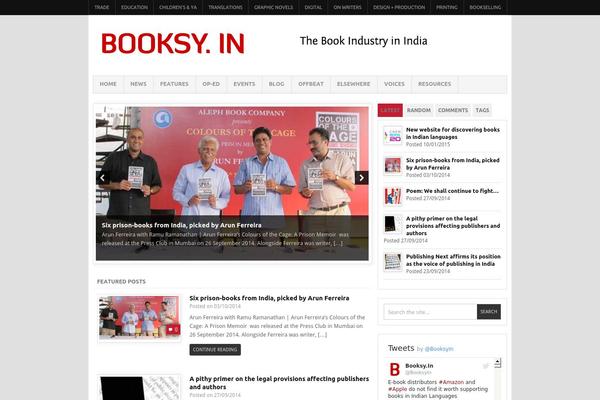Click the featured 'Six prison-books' post thumbnail
The image size is (600, 400).
pyautogui.click(x=139, y=317)
